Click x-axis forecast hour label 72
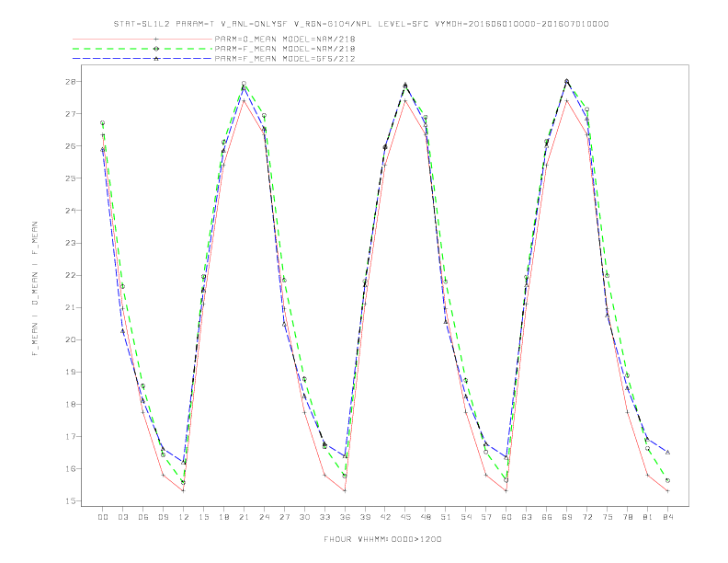This screenshot has width=728, height=563. pyautogui.click(x=586, y=517)
